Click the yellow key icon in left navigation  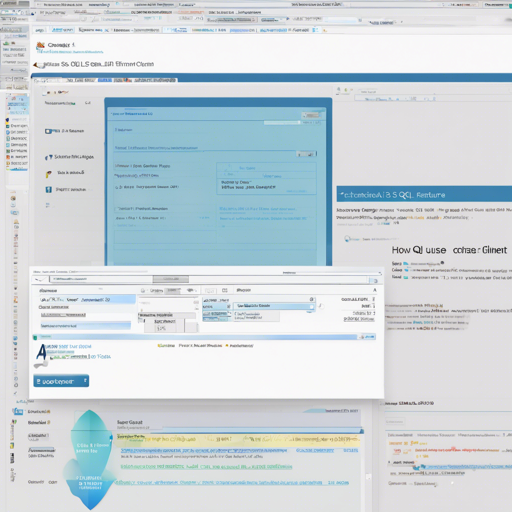coord(49,174)
